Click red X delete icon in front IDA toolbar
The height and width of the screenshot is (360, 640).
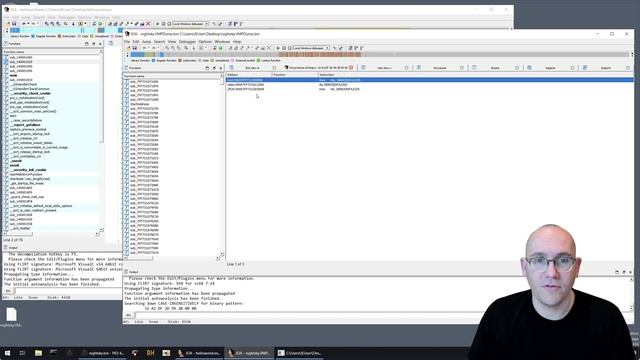pos(269,48)
